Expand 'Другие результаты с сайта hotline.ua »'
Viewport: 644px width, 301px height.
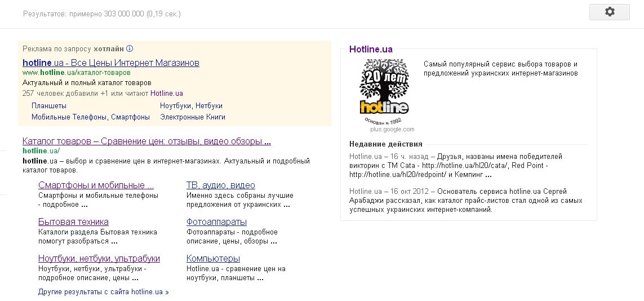pos(103,292)
